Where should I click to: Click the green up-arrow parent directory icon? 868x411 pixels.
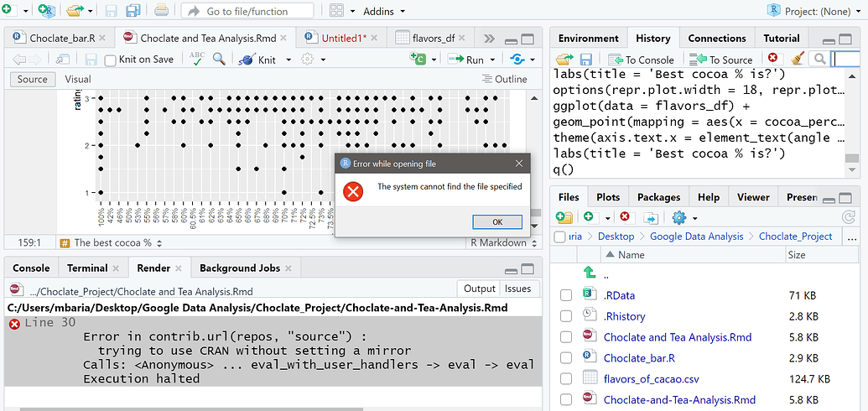(x=590, y=272)
